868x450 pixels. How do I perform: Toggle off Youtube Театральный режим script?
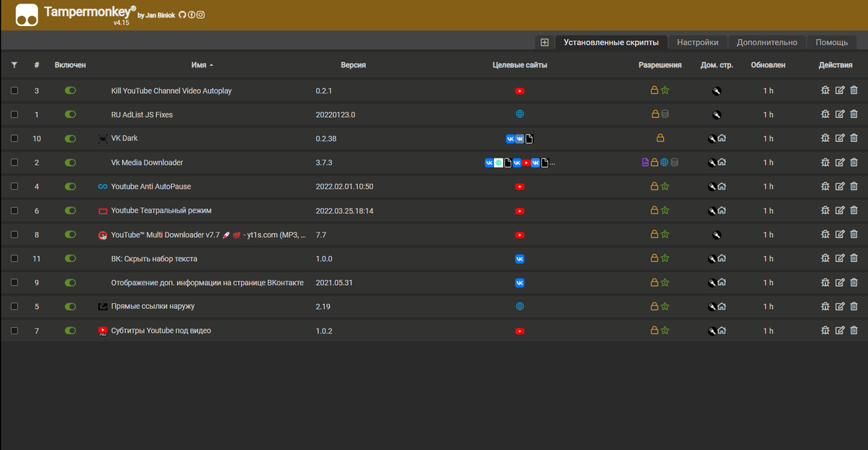tap(70, 211)
